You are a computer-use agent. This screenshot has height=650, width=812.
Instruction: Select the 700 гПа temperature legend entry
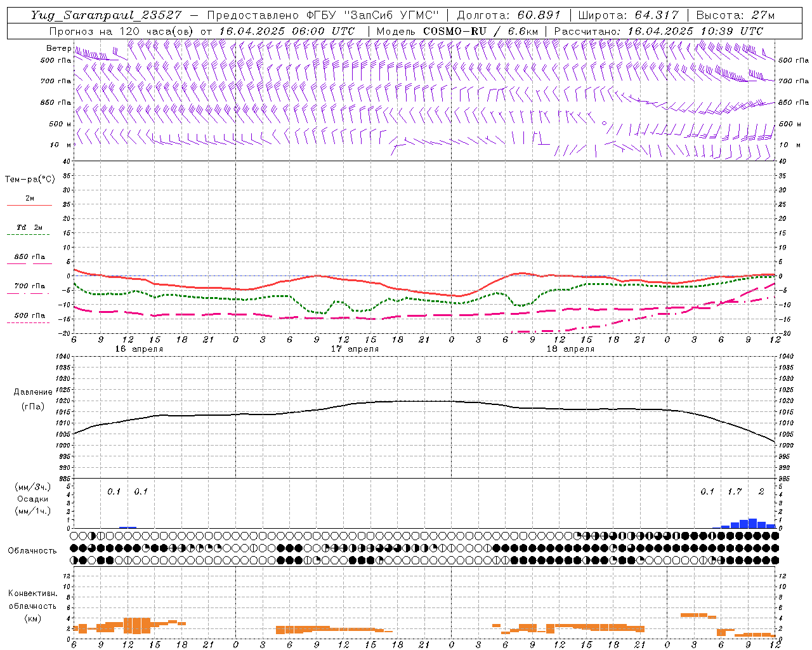[x=30, y=286]
